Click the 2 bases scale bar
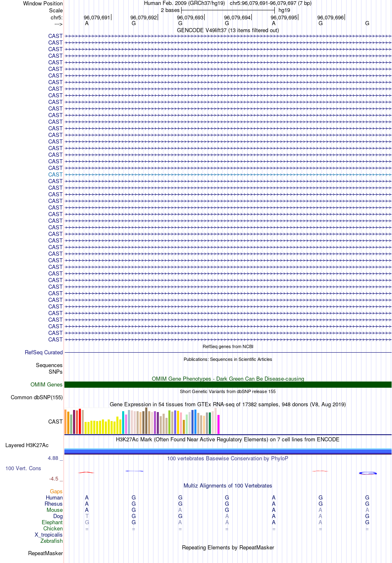392x563 pixels. 228,10
